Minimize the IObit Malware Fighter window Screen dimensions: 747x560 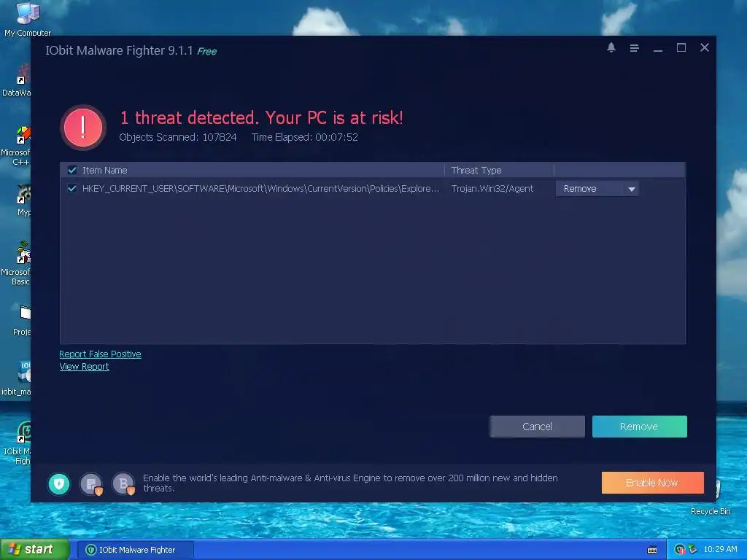point(658,50)
